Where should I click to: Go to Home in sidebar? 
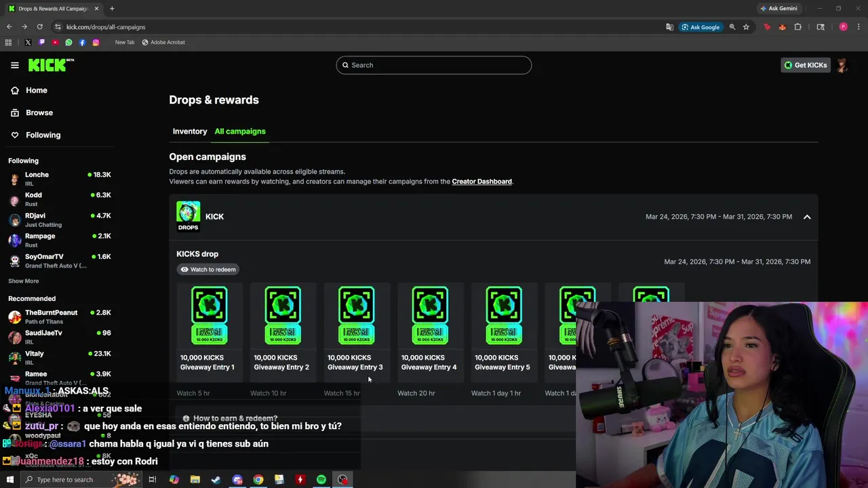click(x=37, y=90)
